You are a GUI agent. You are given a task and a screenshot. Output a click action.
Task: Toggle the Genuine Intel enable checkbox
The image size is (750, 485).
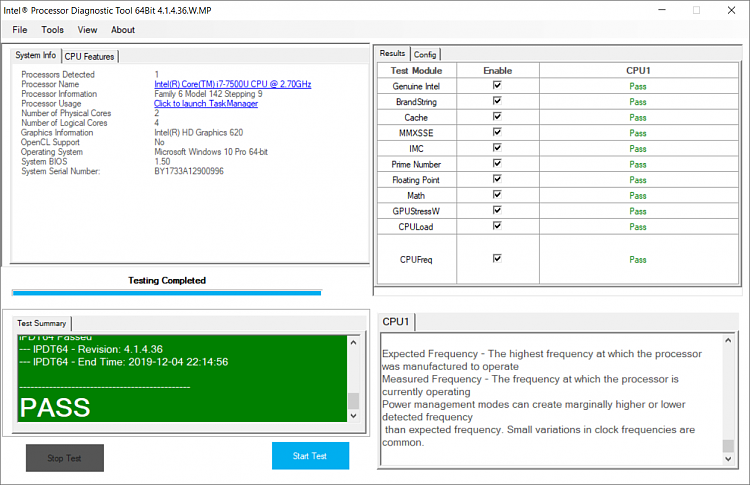(x=497, y=85)
